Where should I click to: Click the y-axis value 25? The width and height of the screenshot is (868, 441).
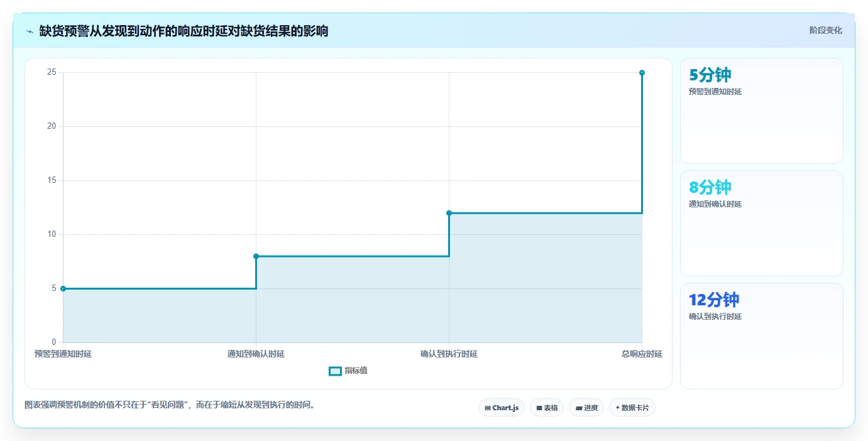[52, 72]
